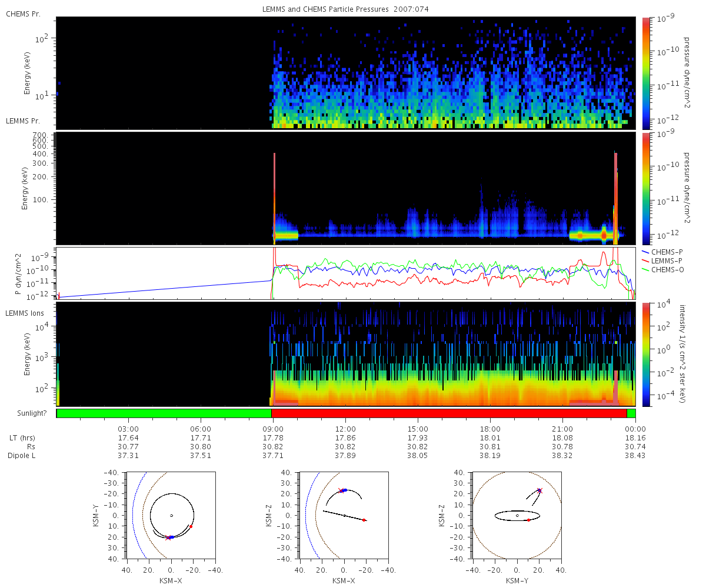Click the KSM-Y versus KSM-Z orbit plot
Viewport: 706px width, 588px height.
517,516
